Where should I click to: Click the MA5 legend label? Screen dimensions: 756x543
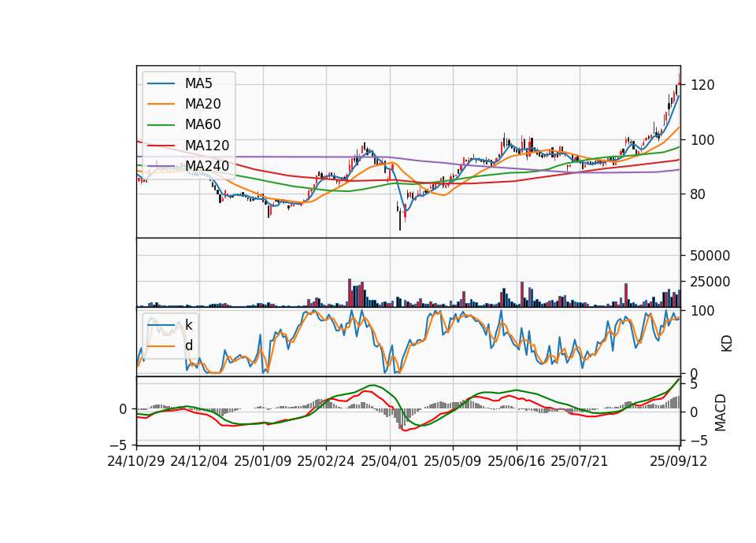(x=198, y=83)
